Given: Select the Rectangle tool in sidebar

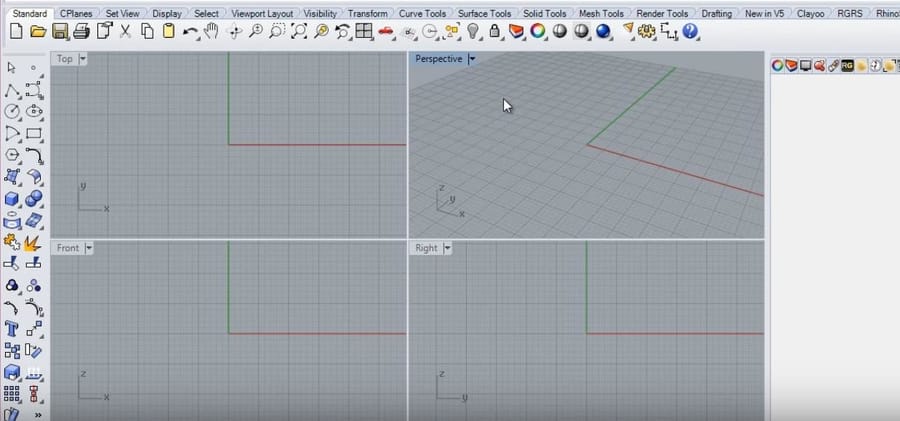Looking at the screenshot, I should point(34,134).
